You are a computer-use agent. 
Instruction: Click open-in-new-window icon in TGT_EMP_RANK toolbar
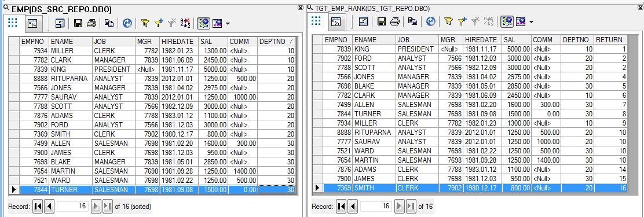[x=364, y=21]
